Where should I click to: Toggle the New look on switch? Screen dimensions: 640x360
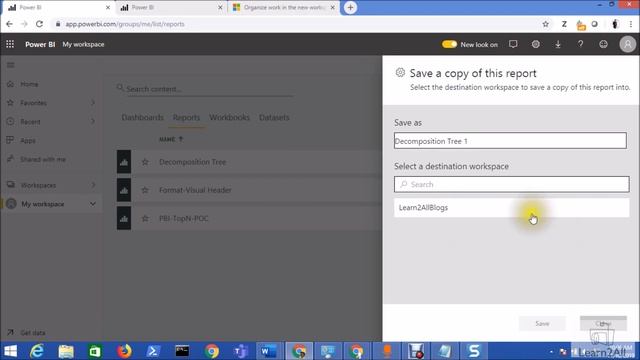[449, 44]
